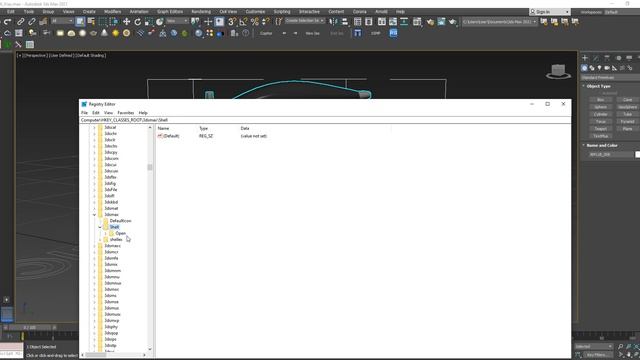Choose the Rectangular Selection Region icon
The width and height of the screenshot is (640, 360).
102,22
